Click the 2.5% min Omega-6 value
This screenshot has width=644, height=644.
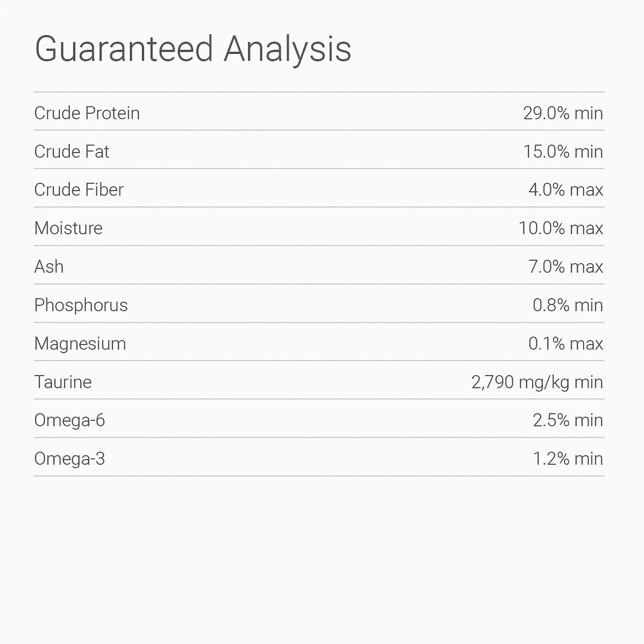pyautogui.click(x=568, y=420)
